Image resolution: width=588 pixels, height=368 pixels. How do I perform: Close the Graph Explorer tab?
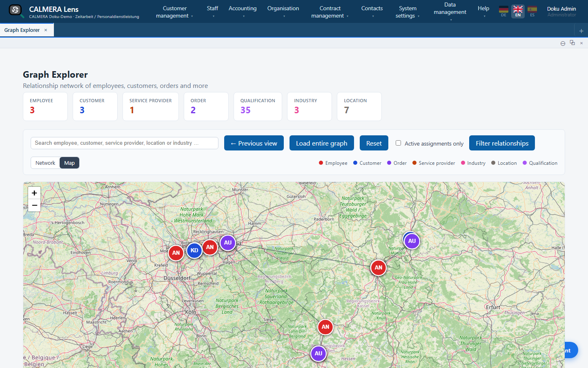tap(46, 30)
